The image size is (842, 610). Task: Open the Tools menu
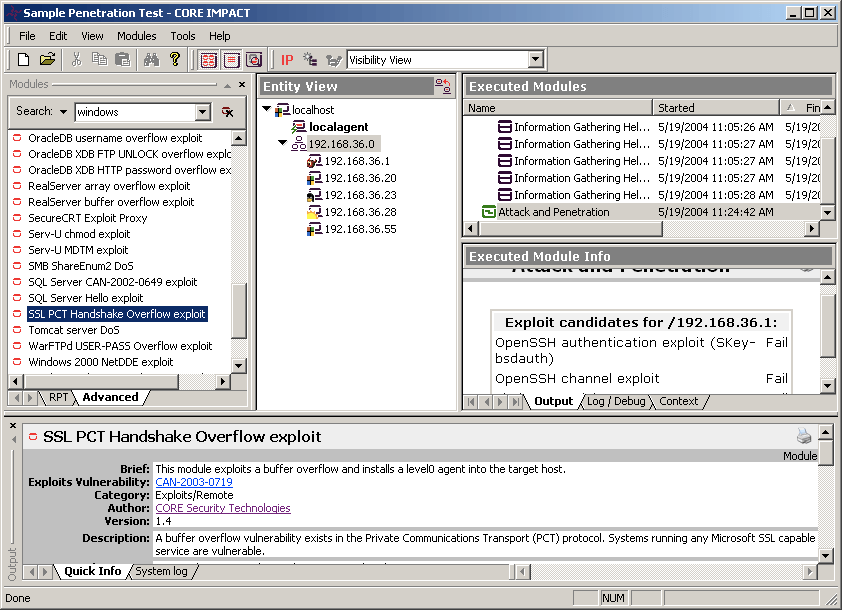click(x=183, y=36)
